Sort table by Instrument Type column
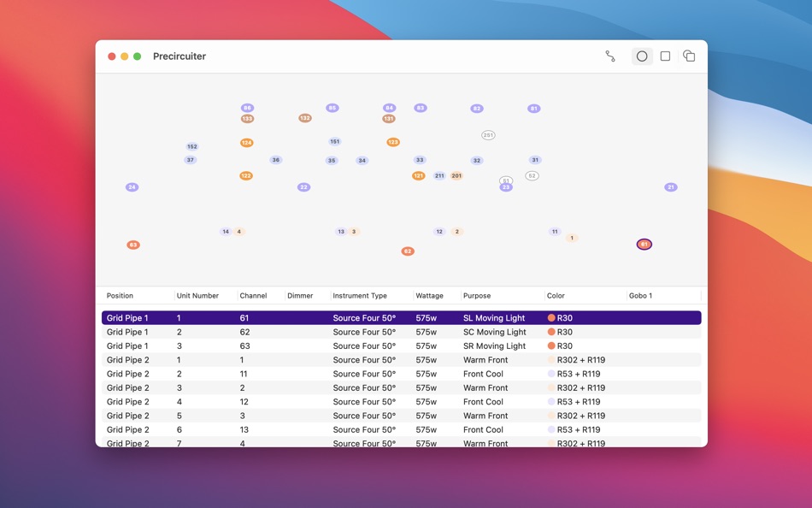 click(x=359, y=295)
